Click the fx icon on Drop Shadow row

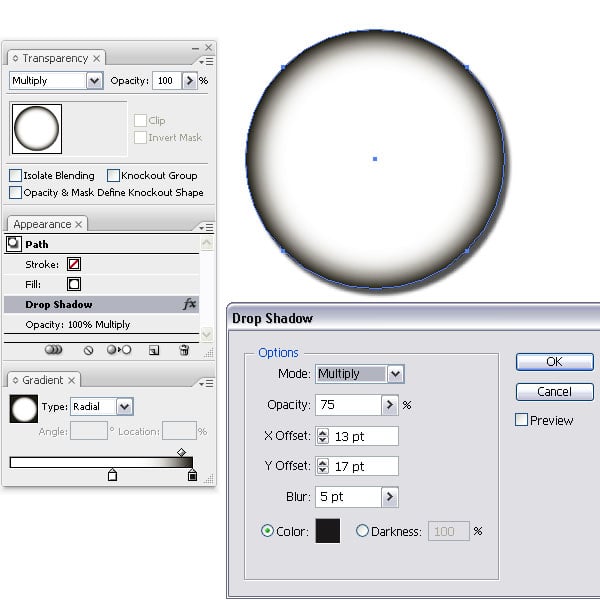coord(190,304)
